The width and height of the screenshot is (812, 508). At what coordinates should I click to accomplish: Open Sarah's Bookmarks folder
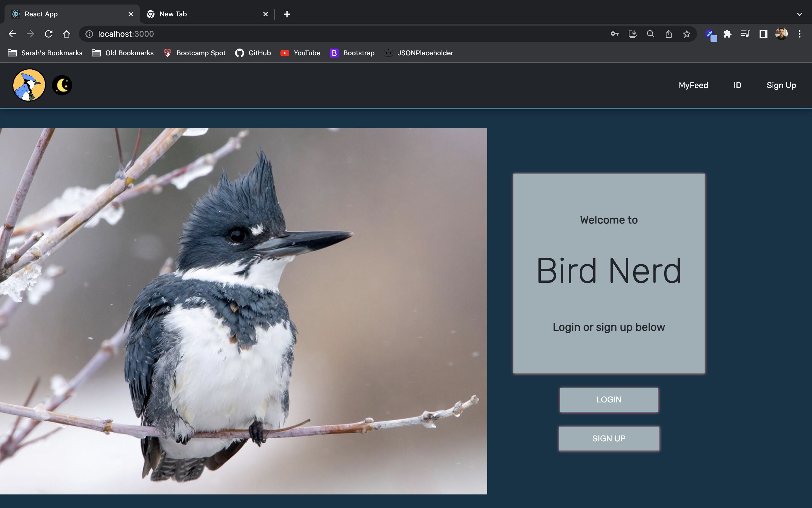pyautogui.click(x=45, y=53)
